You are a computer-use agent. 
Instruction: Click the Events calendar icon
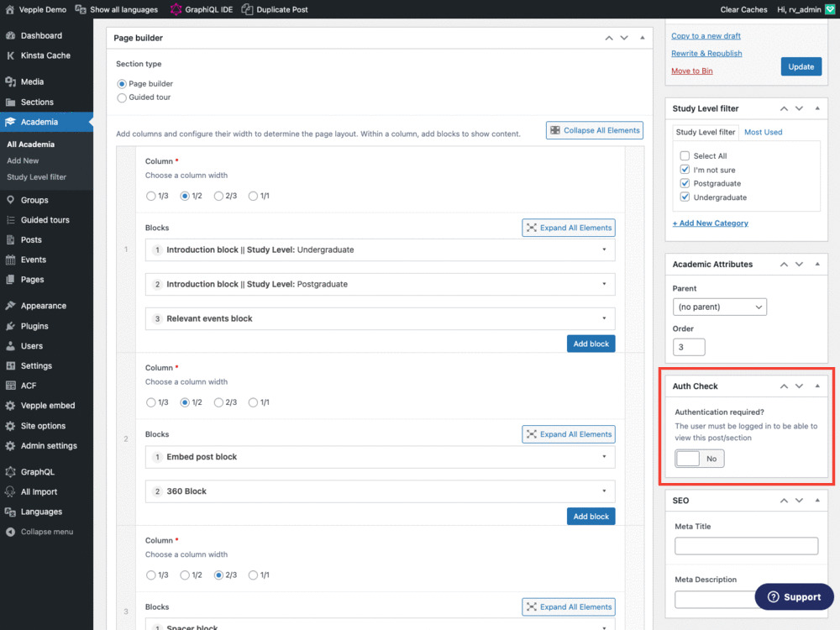coord(10,260)
